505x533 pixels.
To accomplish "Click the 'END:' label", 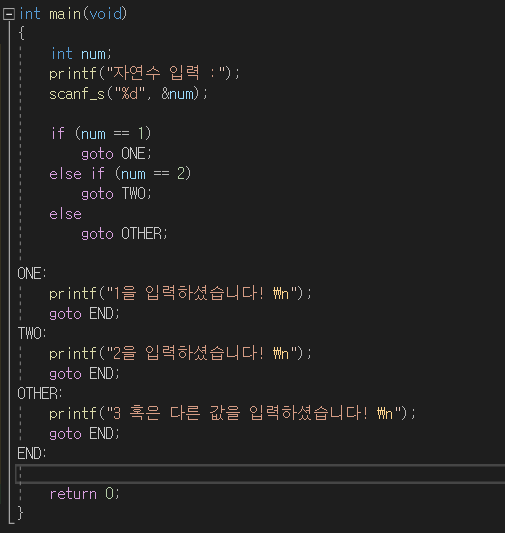I will pos(32,453).
